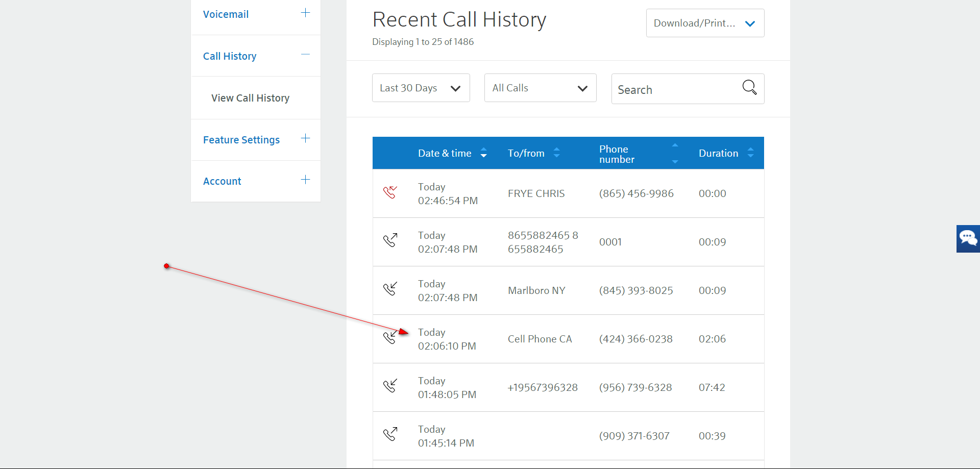Select View Call History menu item
This screenshot has height=469, width=980.
tap(250, 98)
